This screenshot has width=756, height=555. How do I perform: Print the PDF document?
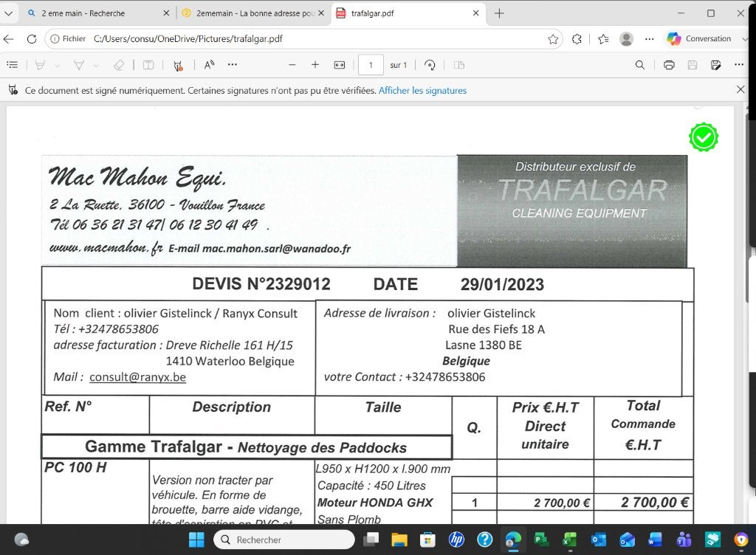[x=669, y=65]
